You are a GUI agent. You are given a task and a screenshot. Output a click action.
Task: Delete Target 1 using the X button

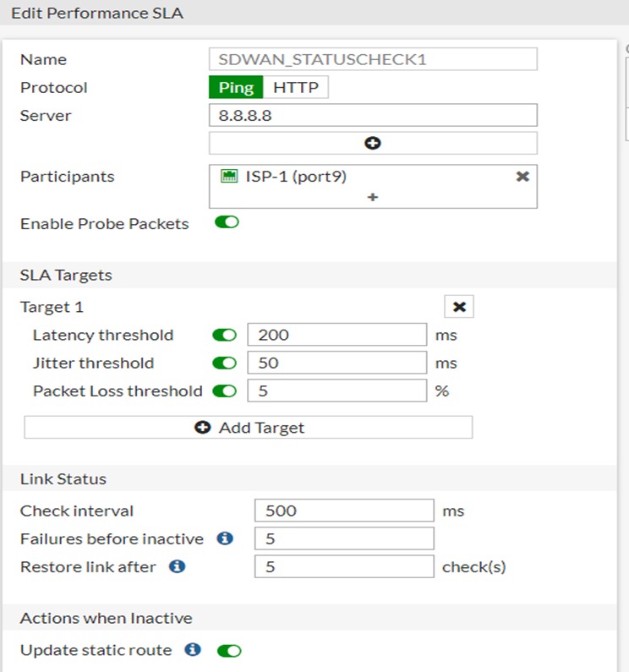pos(459,307)
